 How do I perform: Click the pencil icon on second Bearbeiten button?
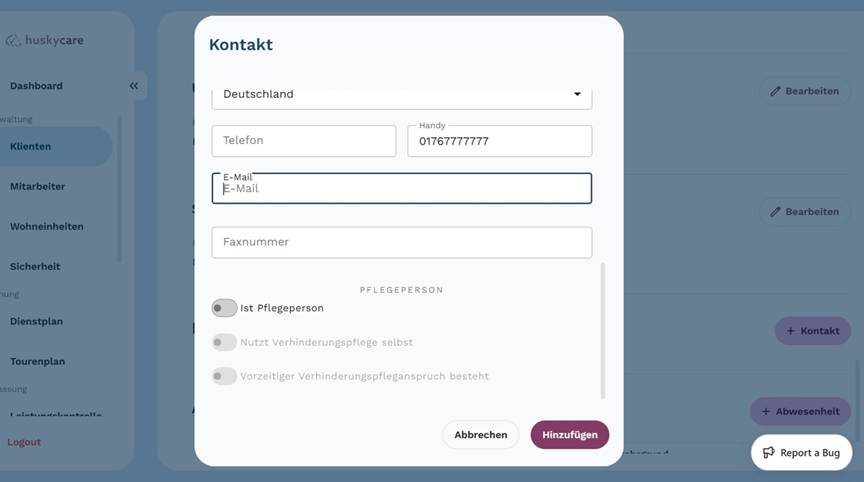[x=775, y=212]
